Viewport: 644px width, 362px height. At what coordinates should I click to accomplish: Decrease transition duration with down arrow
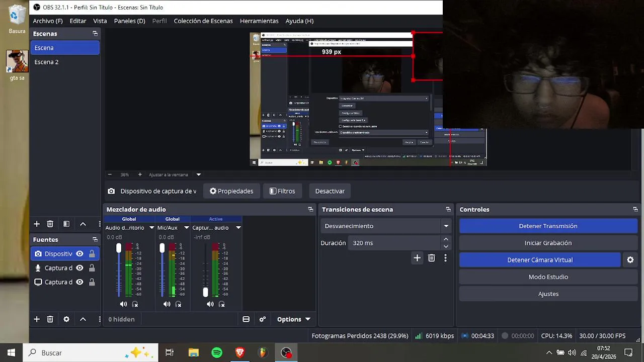click(446, 246)
